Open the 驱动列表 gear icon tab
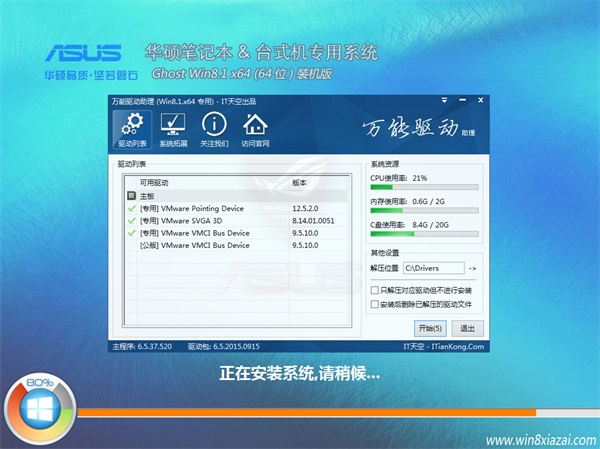This screenshot has height=449, width=600. tap(130, 130)
